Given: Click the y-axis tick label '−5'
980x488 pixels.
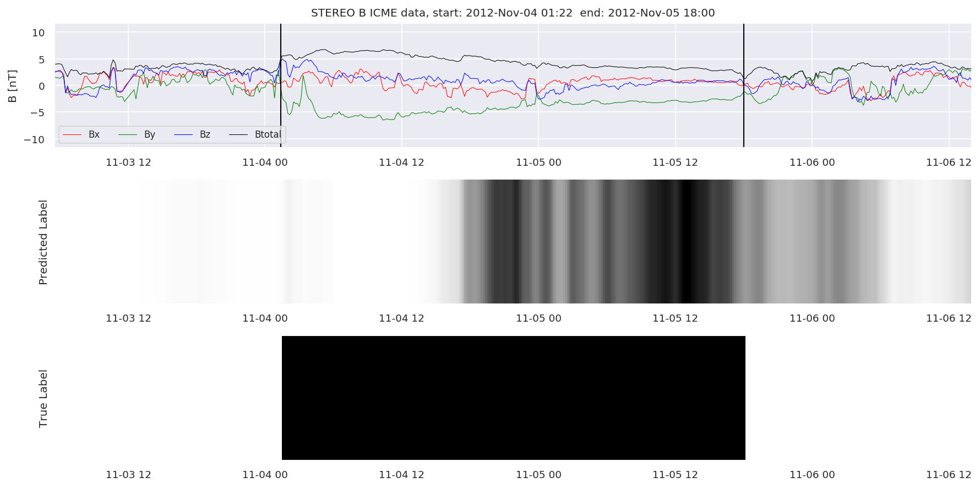Looking at the screenshot, I should point(37,113).
